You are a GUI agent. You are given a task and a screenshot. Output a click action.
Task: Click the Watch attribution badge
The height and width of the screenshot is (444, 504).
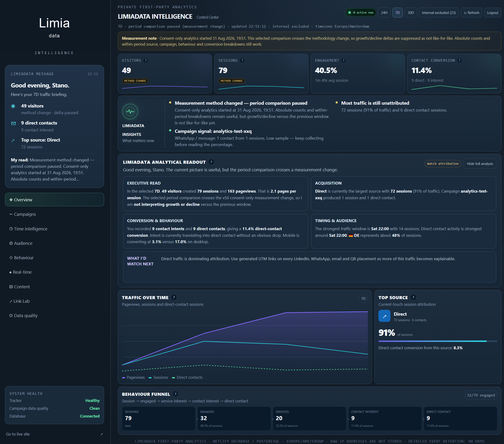[x=443, y=164]
